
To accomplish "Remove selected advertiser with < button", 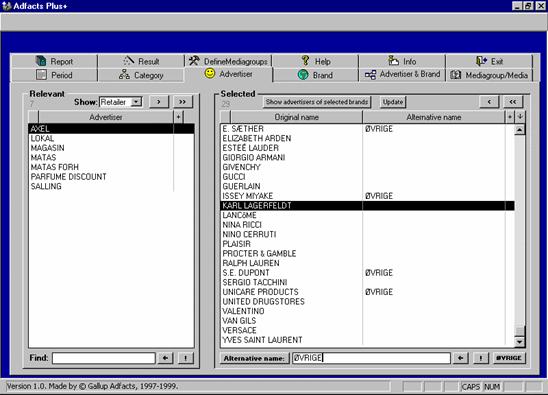I will [x=489, y=102].
